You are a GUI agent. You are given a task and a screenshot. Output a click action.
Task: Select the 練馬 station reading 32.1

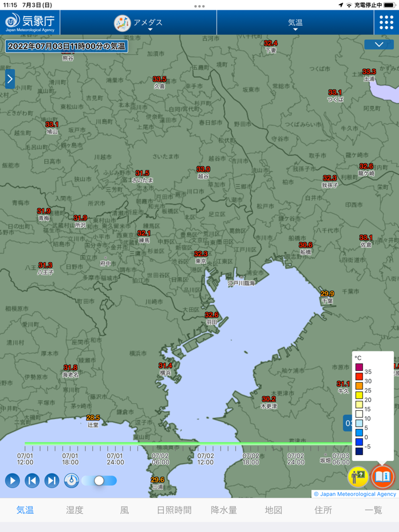coord(144,236)
